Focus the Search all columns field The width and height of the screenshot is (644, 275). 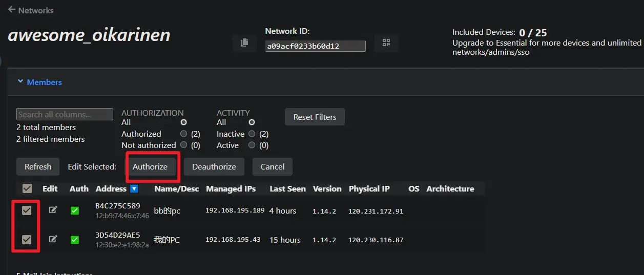65,115
